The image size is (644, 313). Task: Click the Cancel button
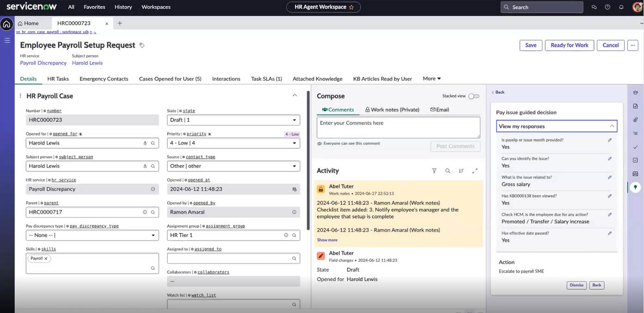(x=611, y=45)
